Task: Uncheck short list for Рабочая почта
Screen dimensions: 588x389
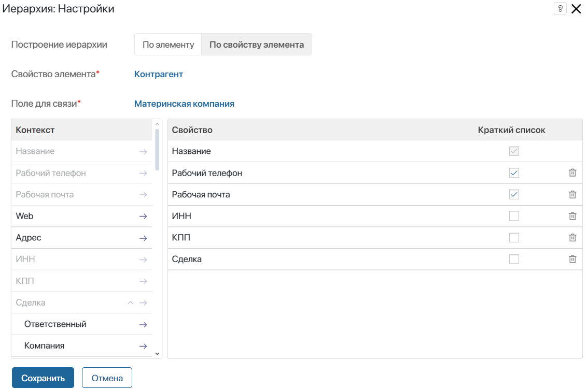Action: pos(514,195)
